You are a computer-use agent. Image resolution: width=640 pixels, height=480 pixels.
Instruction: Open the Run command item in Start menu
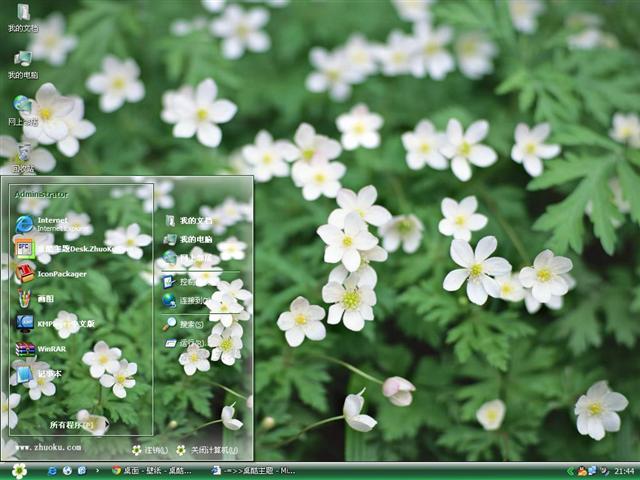pos(184,343)
